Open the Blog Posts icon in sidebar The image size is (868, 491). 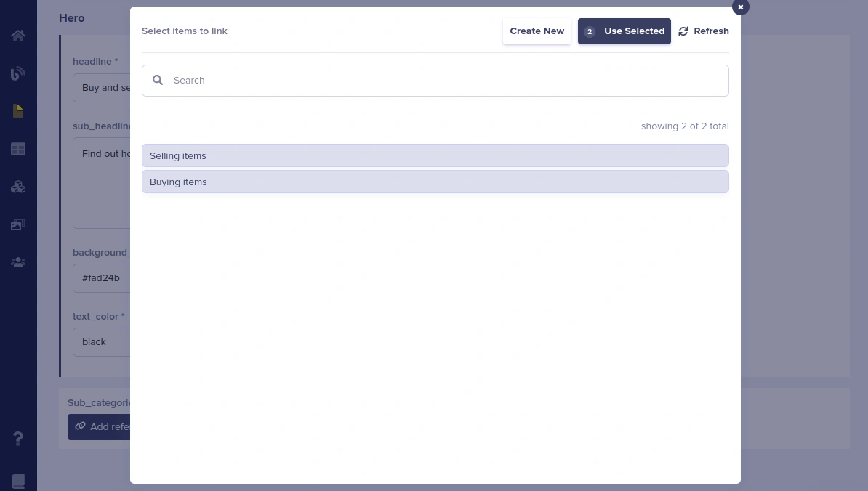[18, 73]
